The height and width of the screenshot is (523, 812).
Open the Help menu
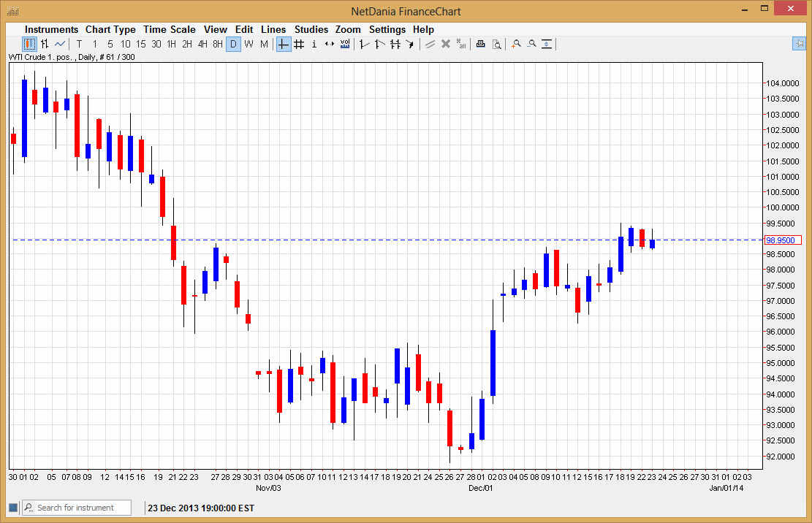click(x=423, y=29)
